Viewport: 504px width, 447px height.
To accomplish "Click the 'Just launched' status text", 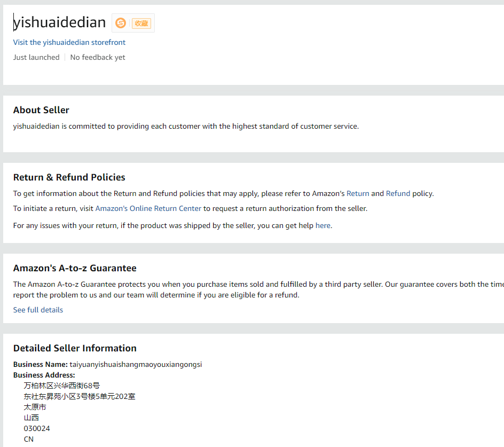I will [36, 57].
